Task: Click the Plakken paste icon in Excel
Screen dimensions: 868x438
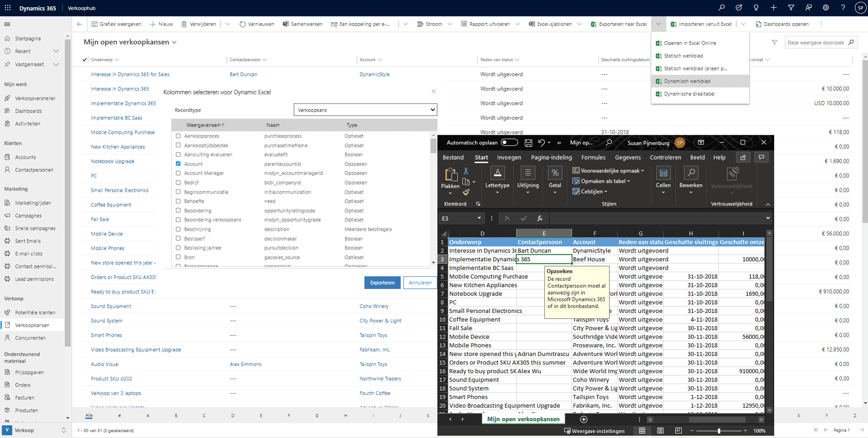Action: tap(450, 175)
